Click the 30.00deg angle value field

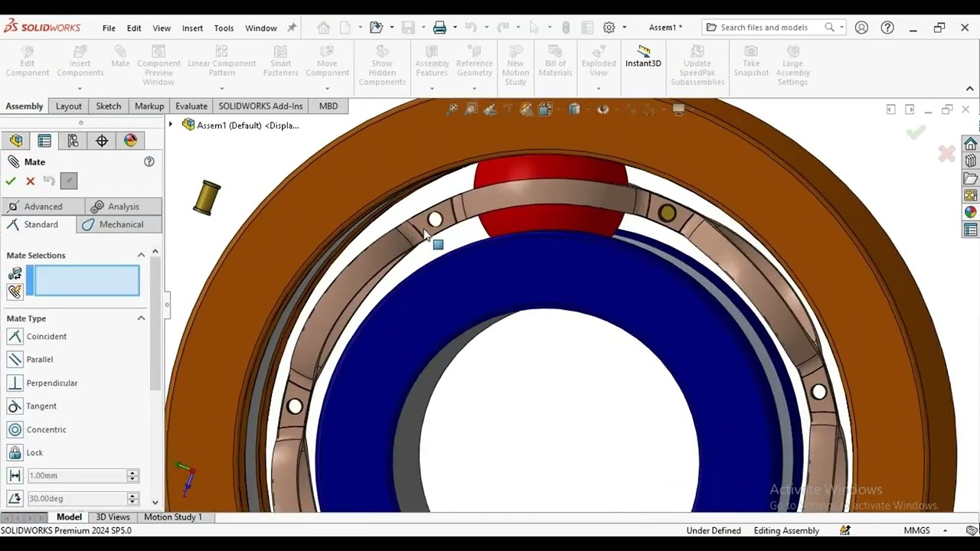pos(77,498)
